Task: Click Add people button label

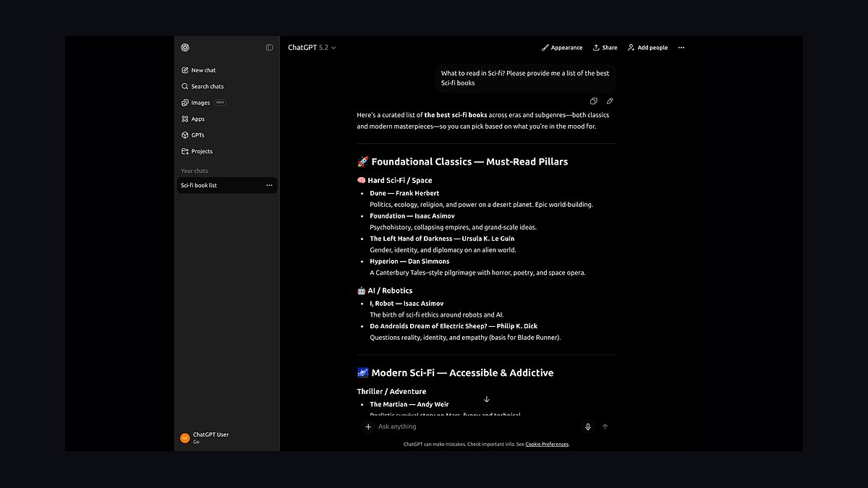Action: [652, 48]
